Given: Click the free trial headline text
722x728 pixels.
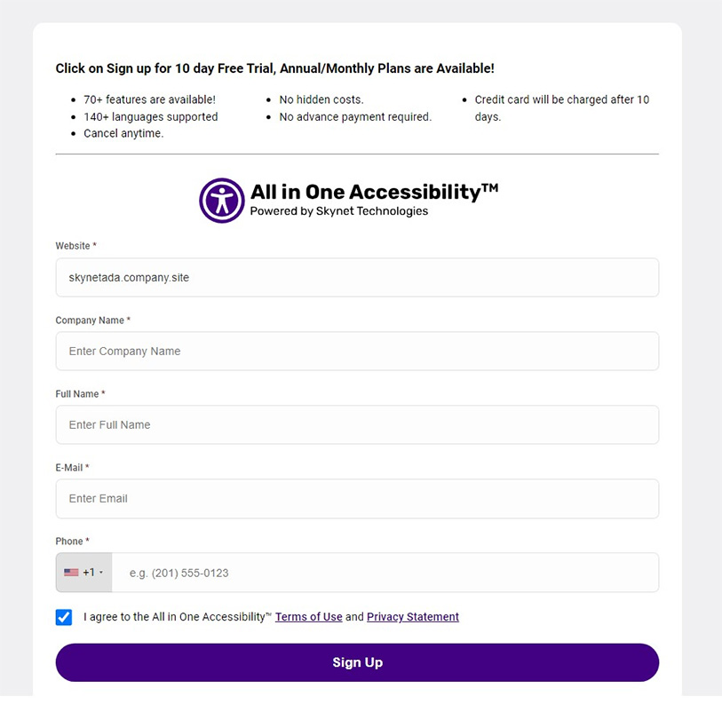Looking at the screenshot, I should 274,67.
